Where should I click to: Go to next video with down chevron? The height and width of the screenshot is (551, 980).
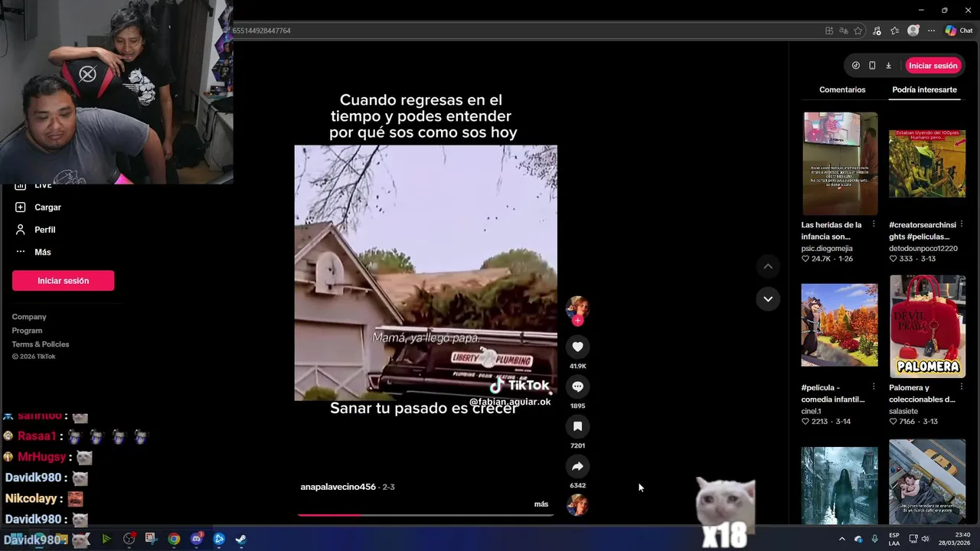click(x=768, y=298)
